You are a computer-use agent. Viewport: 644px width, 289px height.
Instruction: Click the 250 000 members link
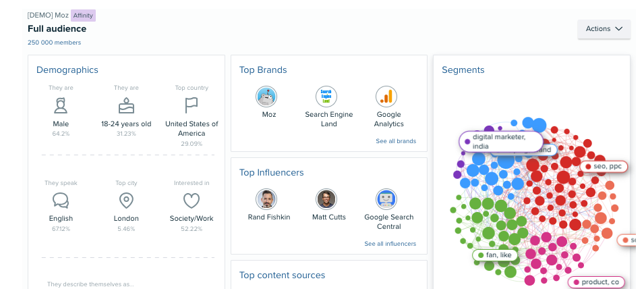pos(54,43)
